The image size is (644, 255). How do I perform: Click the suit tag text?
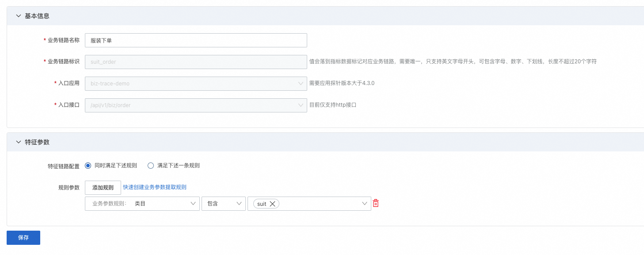click(262, 204)
